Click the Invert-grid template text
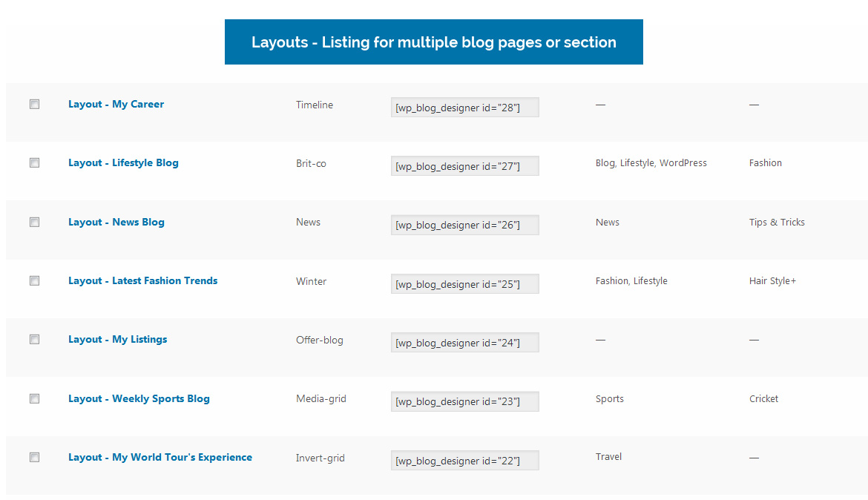The width and height of the screenshot is (868, 500). click(x=320, y=458)
